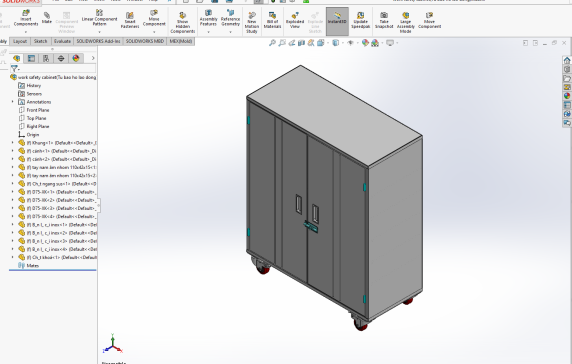Open Reference Geometry tool
Viewport: 572px width, 364px height.
[230, 19]
